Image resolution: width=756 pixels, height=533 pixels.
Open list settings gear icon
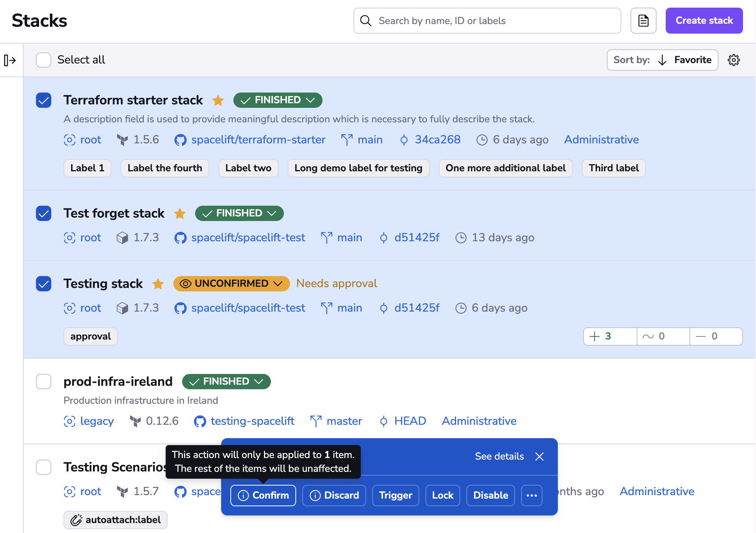click(x=733, y=60)
